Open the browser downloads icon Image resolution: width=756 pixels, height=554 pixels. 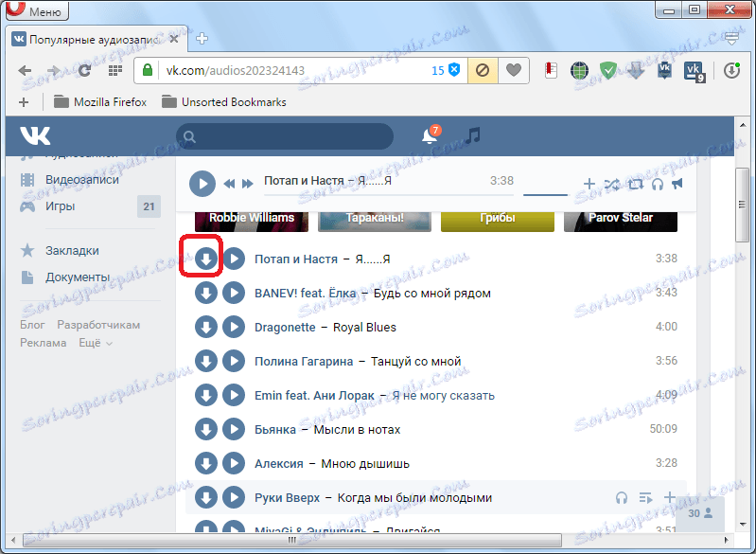pos(731,70)
